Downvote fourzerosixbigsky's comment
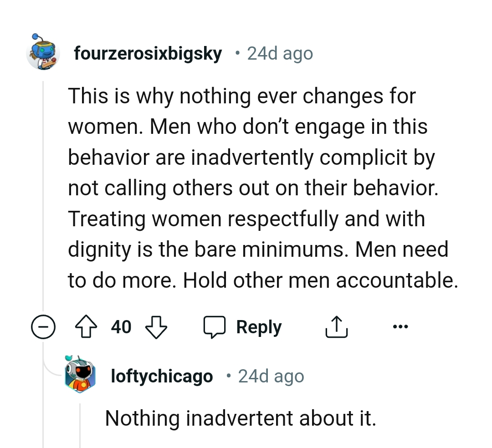 [156, 326]
